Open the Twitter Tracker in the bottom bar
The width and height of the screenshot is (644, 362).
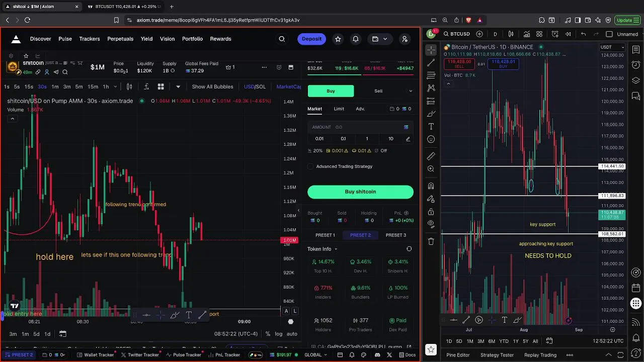coord(140,355)
